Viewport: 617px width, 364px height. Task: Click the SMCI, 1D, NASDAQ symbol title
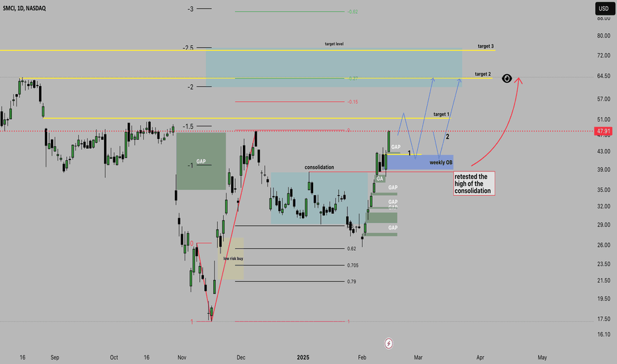point(24,8)
